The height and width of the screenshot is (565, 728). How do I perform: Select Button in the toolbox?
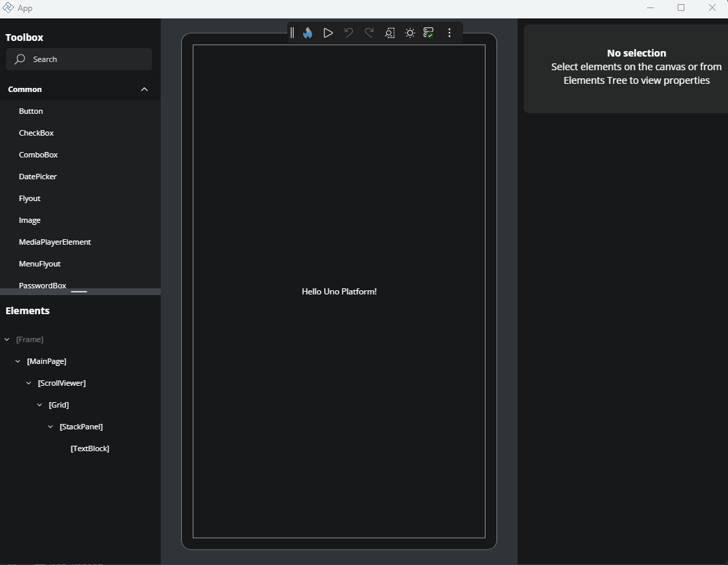pyautogui.click(x=31, y=110)
